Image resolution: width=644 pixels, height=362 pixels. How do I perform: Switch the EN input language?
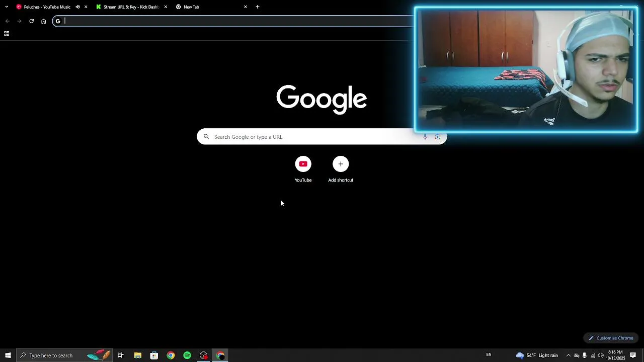click(x=489, y=355)
